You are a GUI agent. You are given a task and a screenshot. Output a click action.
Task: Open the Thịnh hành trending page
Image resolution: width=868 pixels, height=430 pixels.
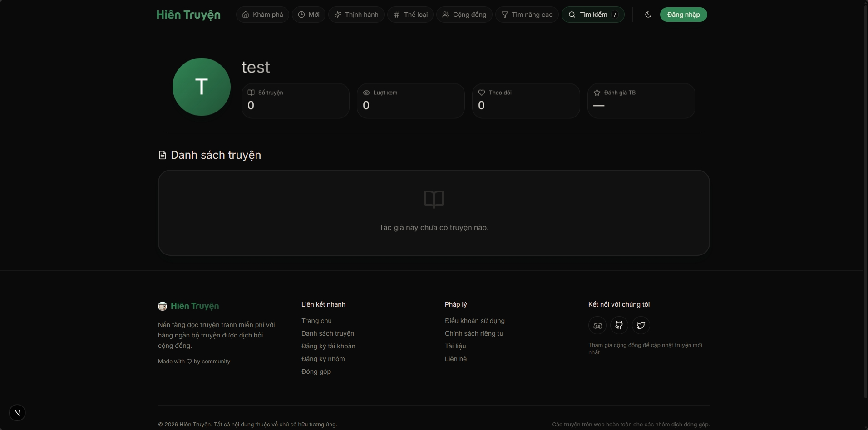(356, 15)
